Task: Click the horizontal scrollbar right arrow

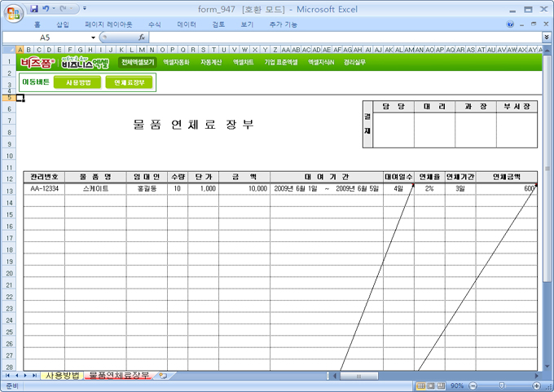Action: coord(536,376)
